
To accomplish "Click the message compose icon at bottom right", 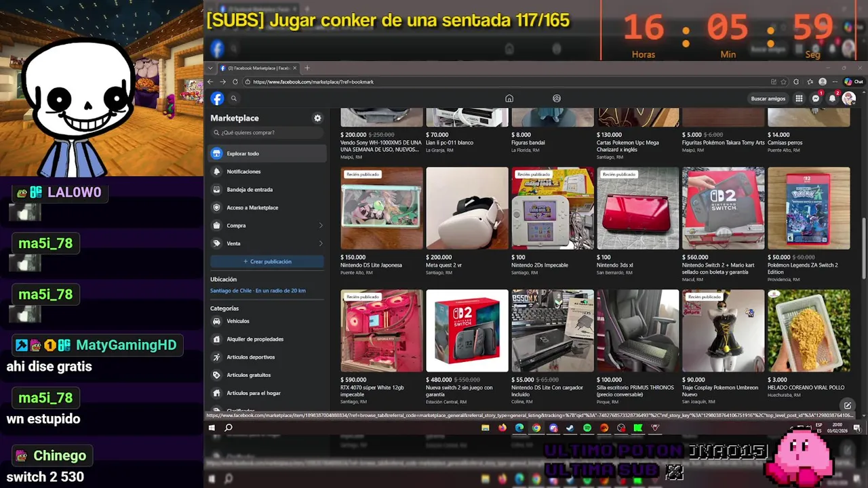I will (x=848, y=406).
